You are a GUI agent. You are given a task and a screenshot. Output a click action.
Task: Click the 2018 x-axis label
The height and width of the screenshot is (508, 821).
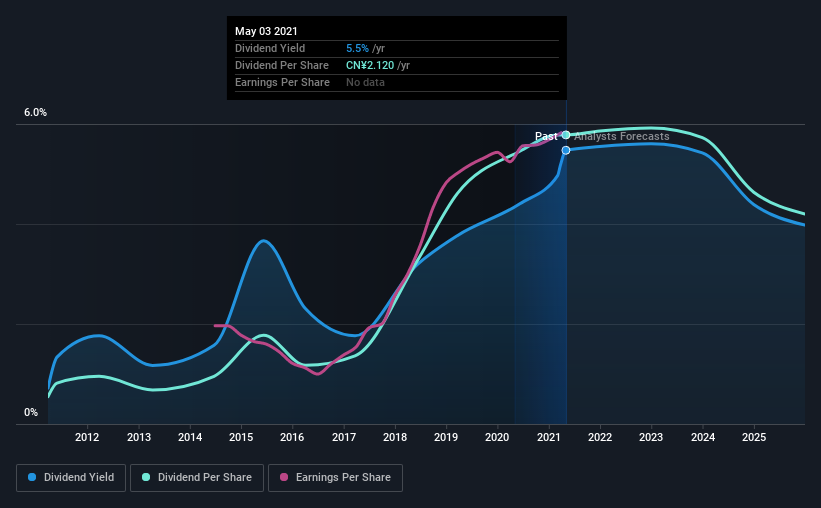(395, 437)
